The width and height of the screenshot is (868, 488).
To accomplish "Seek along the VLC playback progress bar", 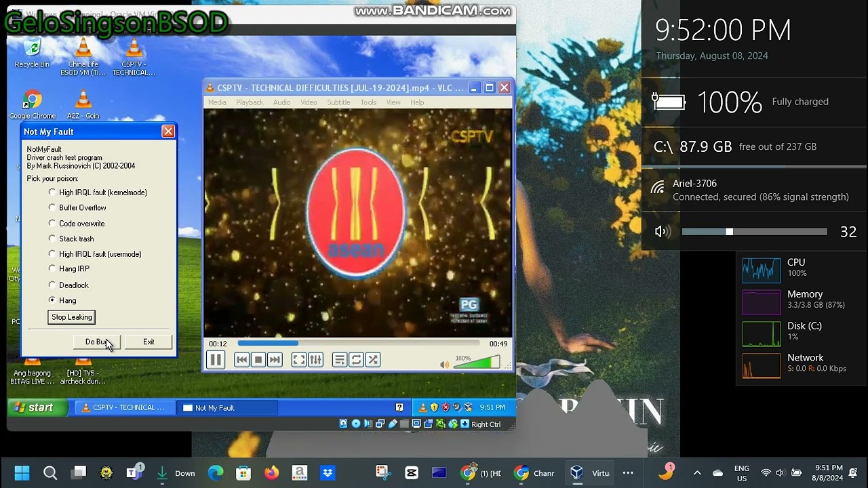I will [358, 344].
